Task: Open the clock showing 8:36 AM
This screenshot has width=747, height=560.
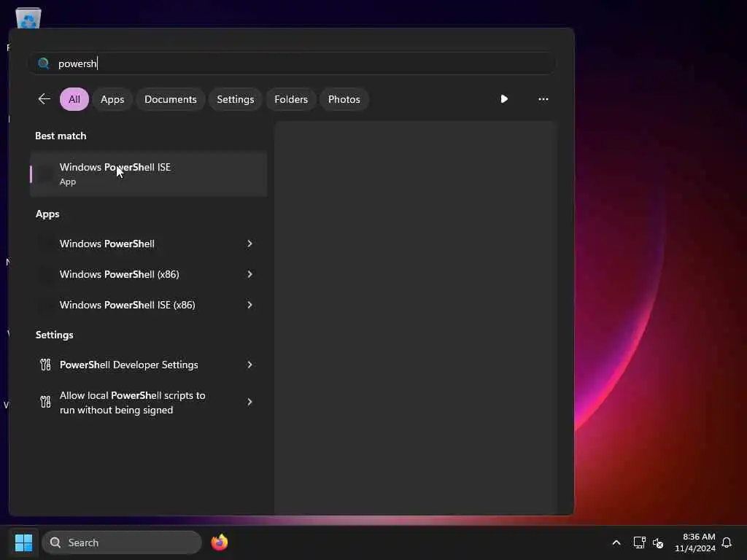Action: (695, 542)
